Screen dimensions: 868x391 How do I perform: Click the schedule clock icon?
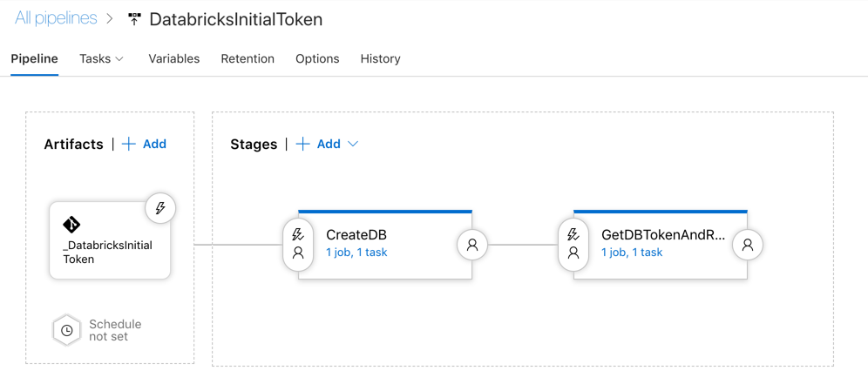coord(67,330)
